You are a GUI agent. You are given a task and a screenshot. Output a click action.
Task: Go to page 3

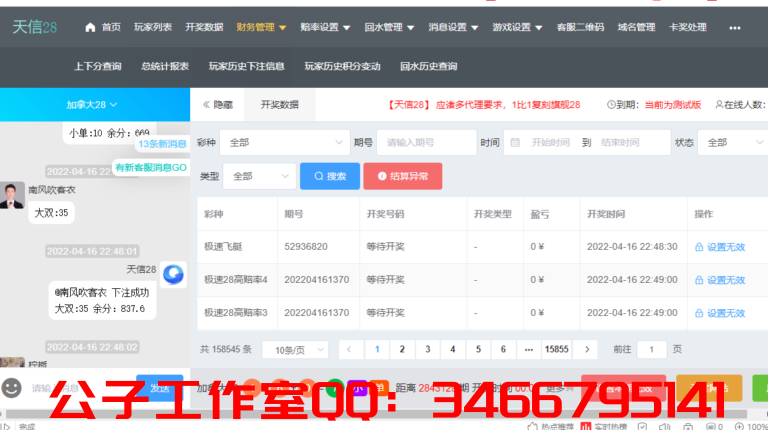pos(428,349)
